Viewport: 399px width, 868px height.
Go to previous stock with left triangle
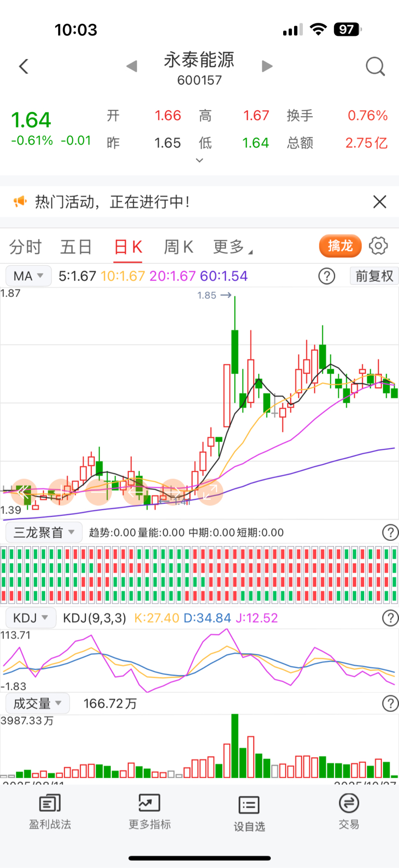(132, 66)
